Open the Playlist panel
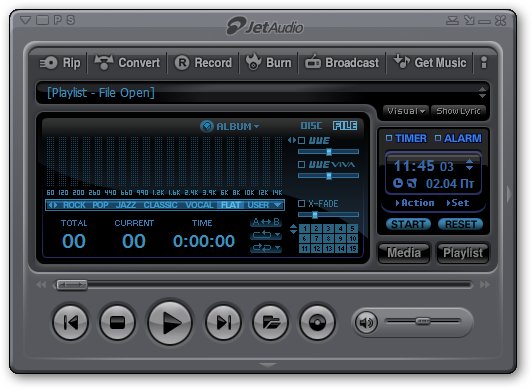Image resolution: width=532 pixels, height=389 pixels. click(x=462, y=253)
